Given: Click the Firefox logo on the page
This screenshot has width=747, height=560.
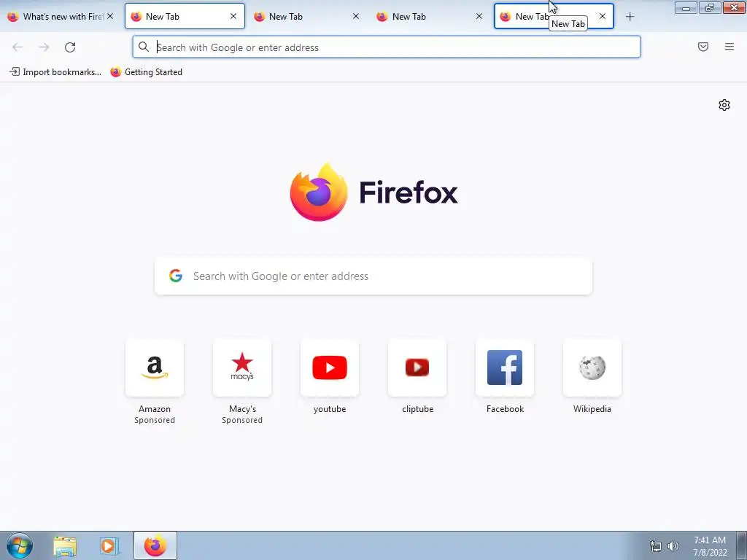Looking at the screenshot, I should tap(319, 192).
